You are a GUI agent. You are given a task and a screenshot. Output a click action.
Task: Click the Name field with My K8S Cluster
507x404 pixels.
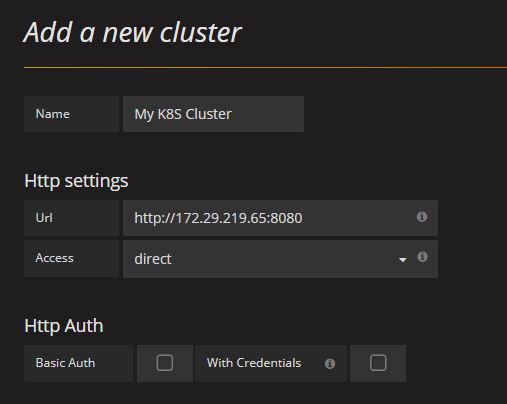(x=213, y=114)
